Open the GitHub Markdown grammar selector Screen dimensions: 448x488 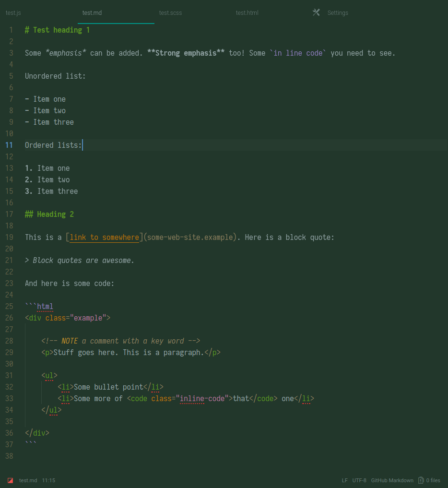[392, 480]
